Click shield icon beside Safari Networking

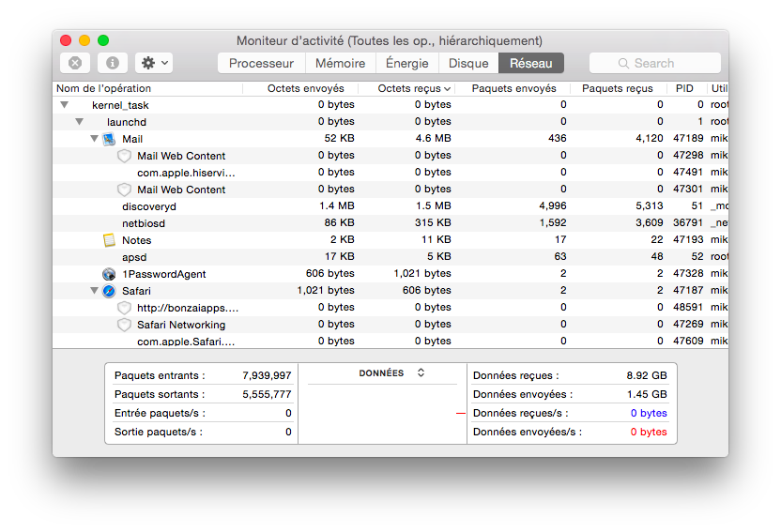(124, 325)
